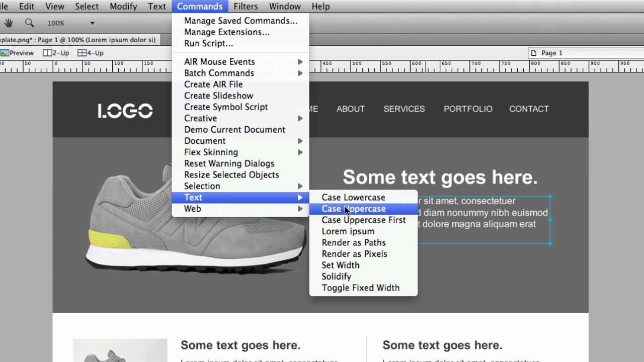Viewport: 644px width, 362px height.
Task: Expand the AIR Mouse Events submenu
Action: click(240, 62)
